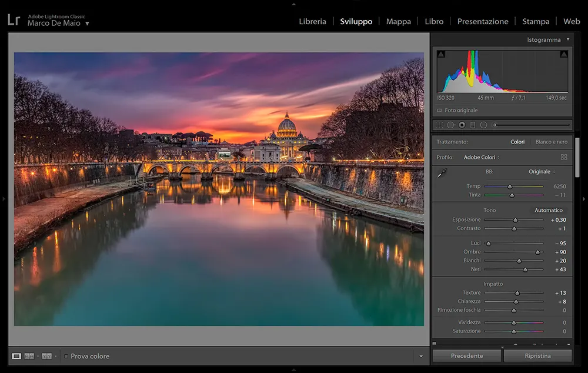This screenshot has height=373, width=588.
Task: Switch to the Libreria module
Action: 312,21
